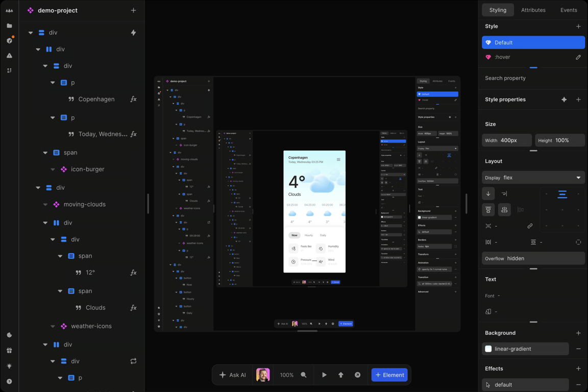Click the play preview icon in bottom toolbar
The image size is (588, 392).
325,375
